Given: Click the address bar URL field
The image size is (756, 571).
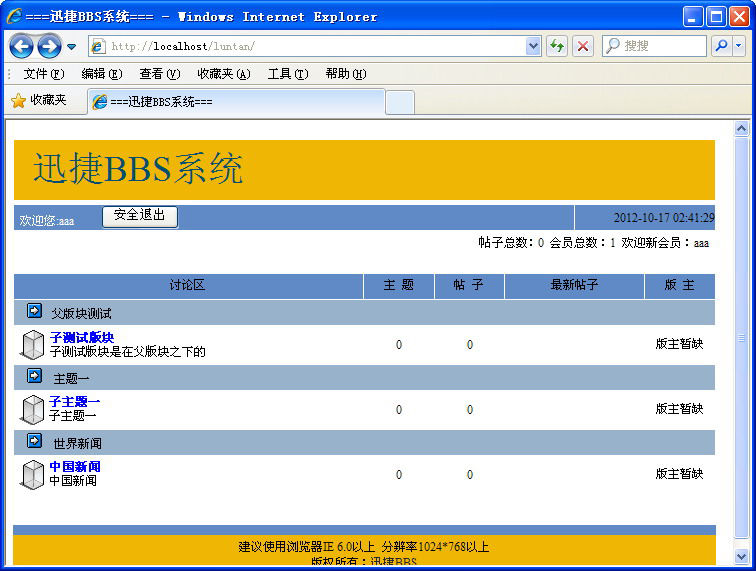Looking at the screenshot, I should [316, 46].
